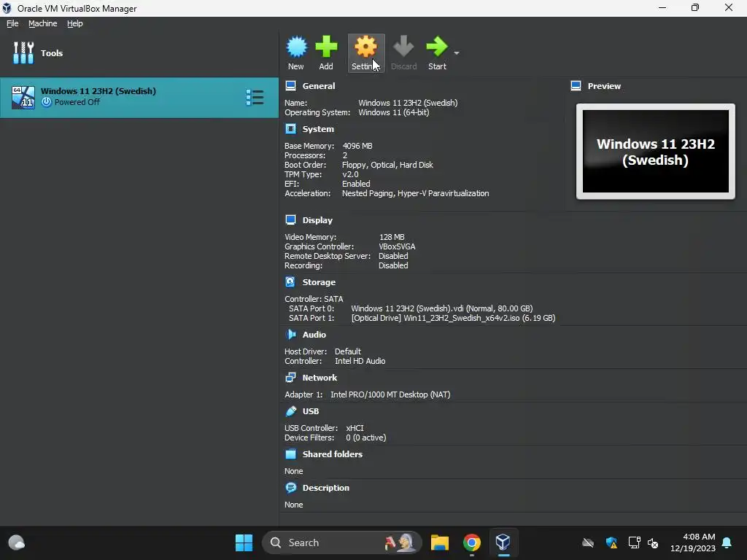Click the Storage section header
This screenshot has width=747, height=560.
coord(319,282)
